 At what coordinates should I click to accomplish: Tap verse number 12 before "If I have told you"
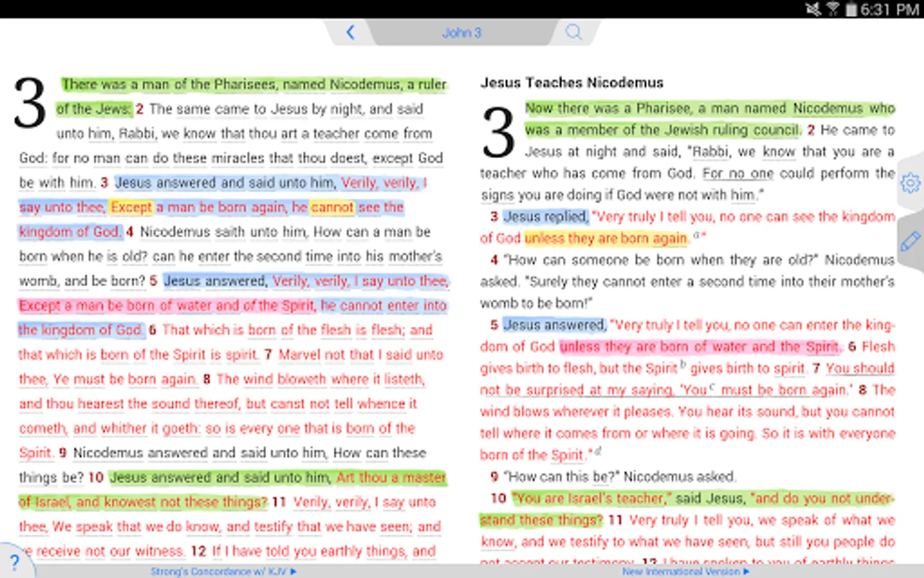click(x=198, y=551)
